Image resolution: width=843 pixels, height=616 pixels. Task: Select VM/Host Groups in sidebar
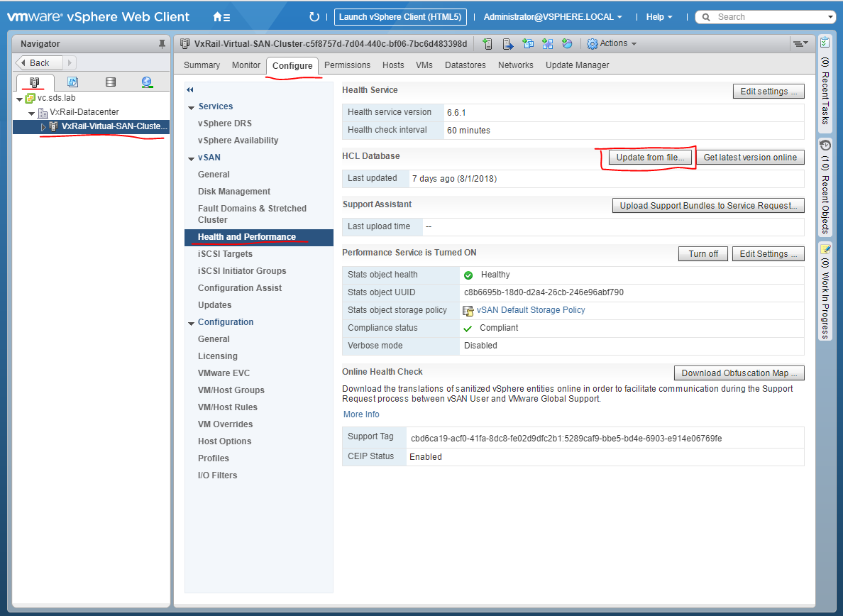(x=231, y=390)
